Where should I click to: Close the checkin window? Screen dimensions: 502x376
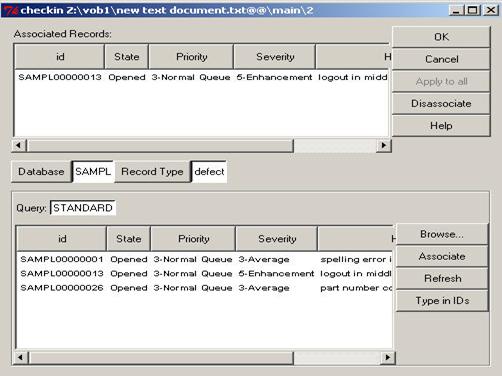(x=490, y=10)
